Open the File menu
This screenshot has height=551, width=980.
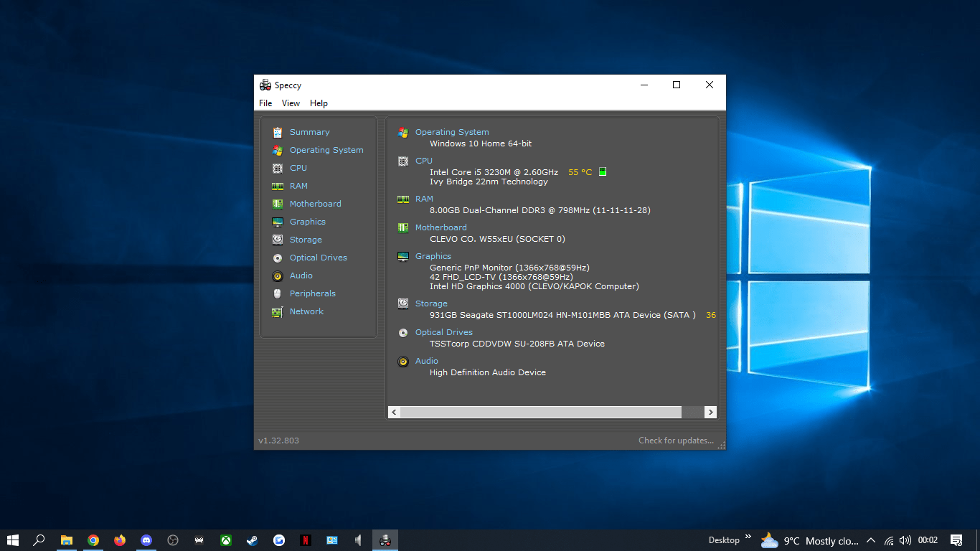point(265,103)
